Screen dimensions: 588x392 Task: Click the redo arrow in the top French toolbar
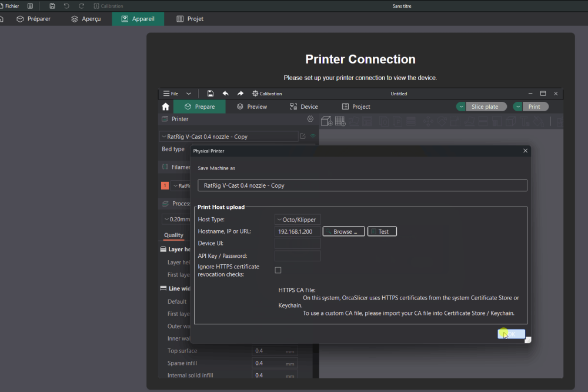[x=81, y=6]
